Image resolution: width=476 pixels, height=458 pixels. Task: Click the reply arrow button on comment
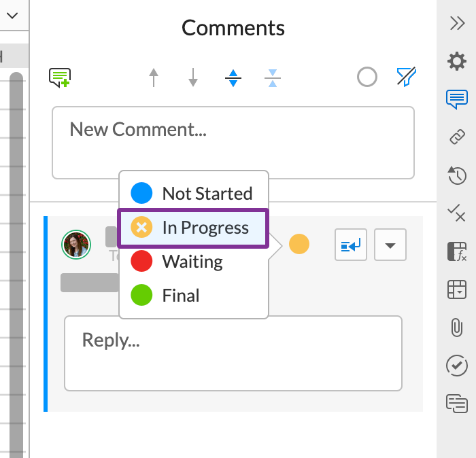tap(351, 245)
